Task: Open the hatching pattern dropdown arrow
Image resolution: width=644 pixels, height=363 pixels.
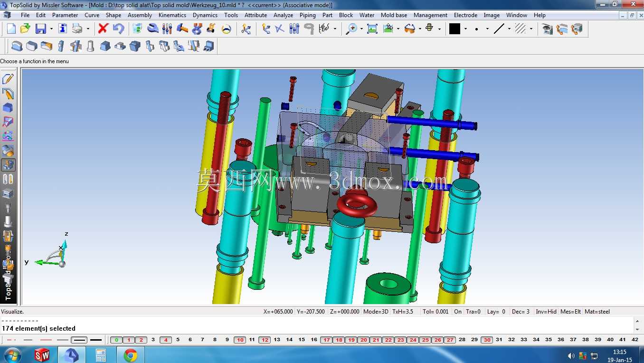Action: point(531,29)
